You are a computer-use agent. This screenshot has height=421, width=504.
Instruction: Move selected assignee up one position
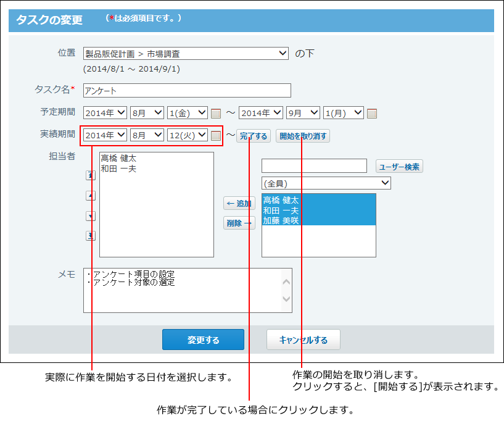pyautogui.click(x=91, y=196)
